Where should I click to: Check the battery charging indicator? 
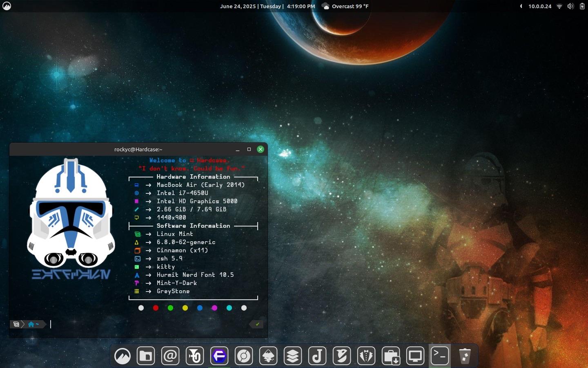(582, 6)
